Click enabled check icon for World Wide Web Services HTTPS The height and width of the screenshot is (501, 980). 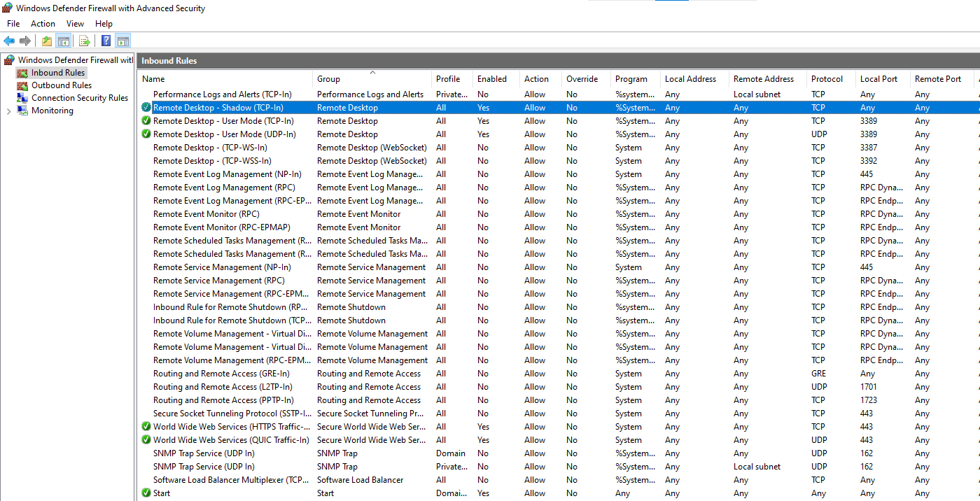pyautogui.click(x=146, y=427)
